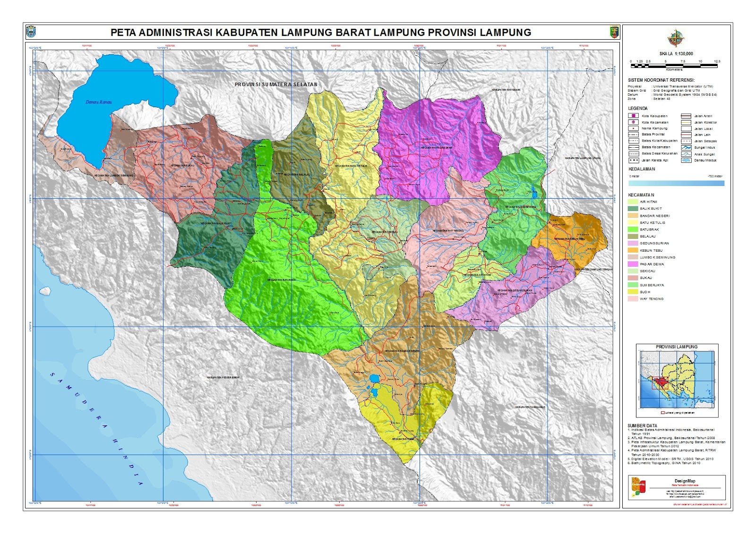
Task: Click the Kota Kecamatan legend symbol
Action: click(x=633, y=122)
